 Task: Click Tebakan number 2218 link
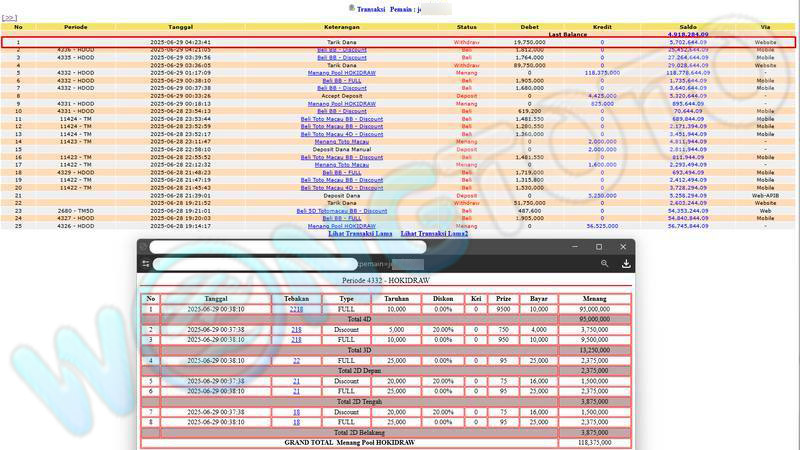(x=296, y=310)
